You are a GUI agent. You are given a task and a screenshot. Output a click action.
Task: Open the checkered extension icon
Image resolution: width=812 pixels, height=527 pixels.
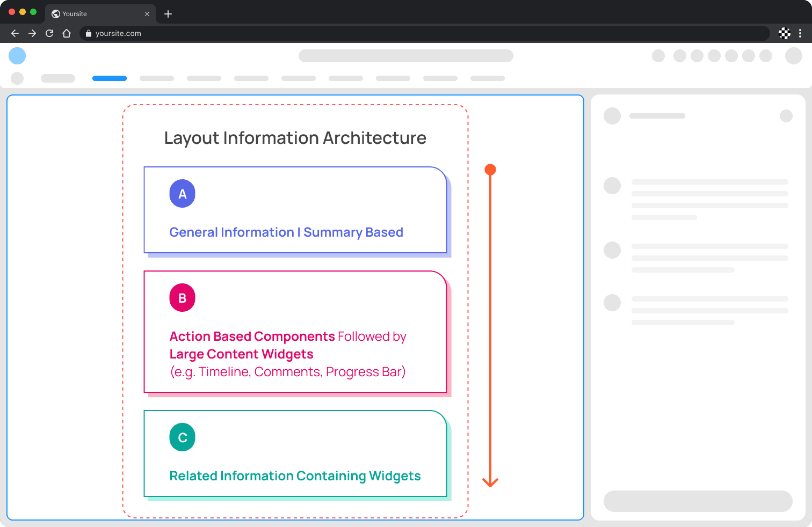tap(785, 33)
